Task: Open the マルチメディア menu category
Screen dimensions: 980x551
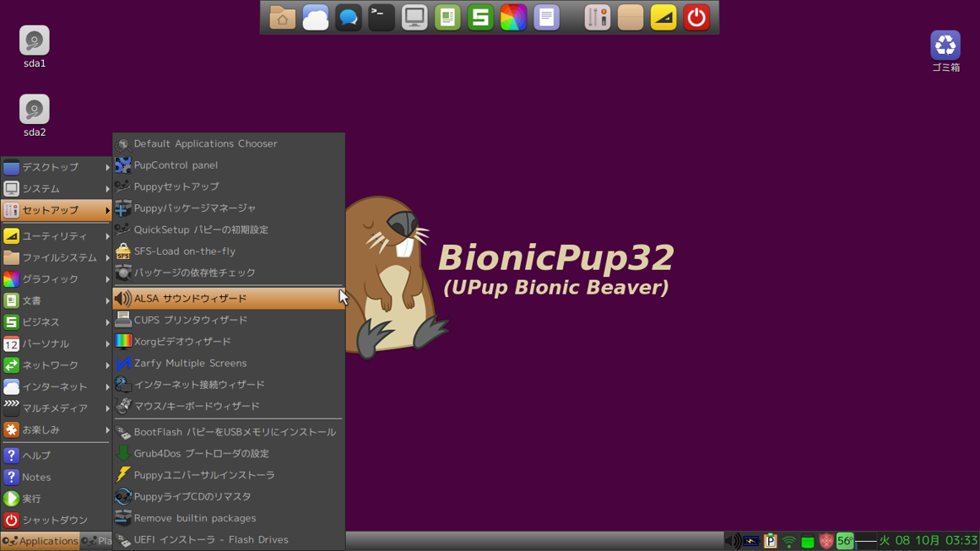Action: (57, 408)
